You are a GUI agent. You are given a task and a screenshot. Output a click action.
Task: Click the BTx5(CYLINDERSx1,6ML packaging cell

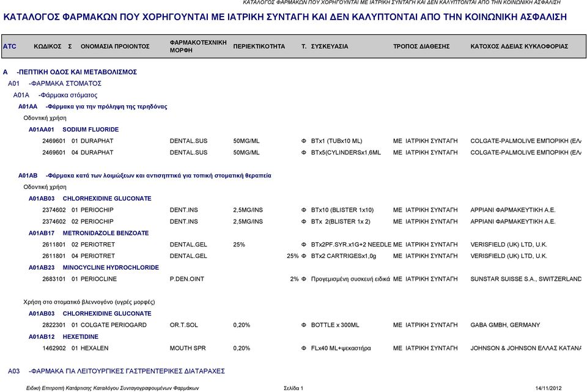click(x=346, y=153)
